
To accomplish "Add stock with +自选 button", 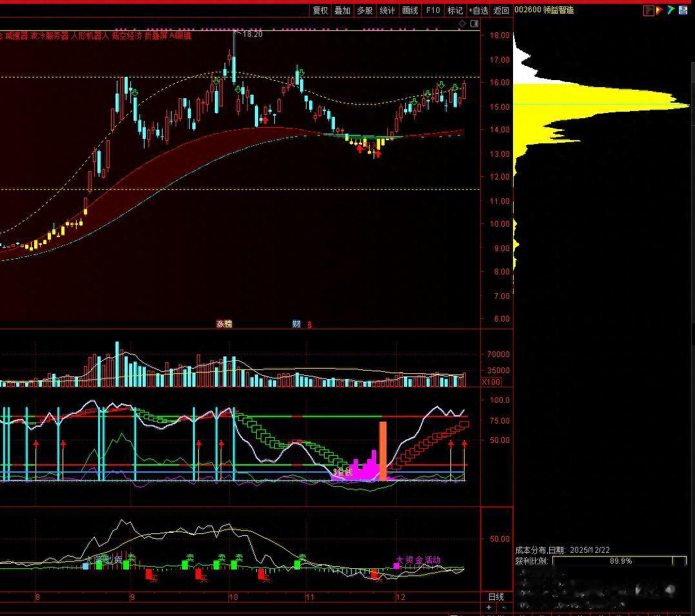I will (x=478, y=10).
